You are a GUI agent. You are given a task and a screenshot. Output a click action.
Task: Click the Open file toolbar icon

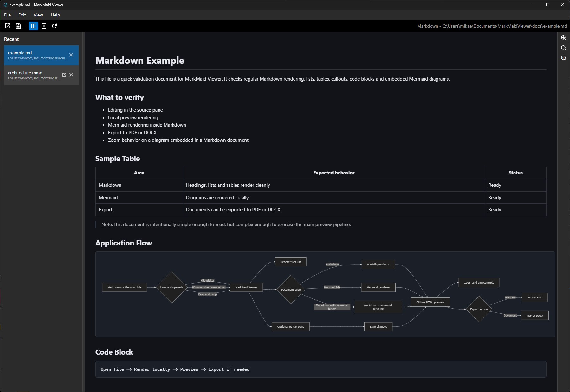[x=8, y=26]
